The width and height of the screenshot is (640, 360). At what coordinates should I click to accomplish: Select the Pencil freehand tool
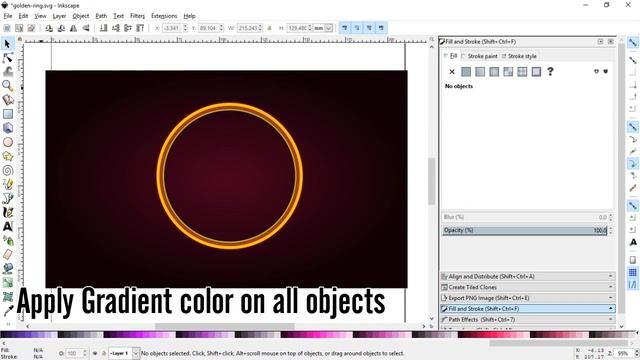click(7, 184)
